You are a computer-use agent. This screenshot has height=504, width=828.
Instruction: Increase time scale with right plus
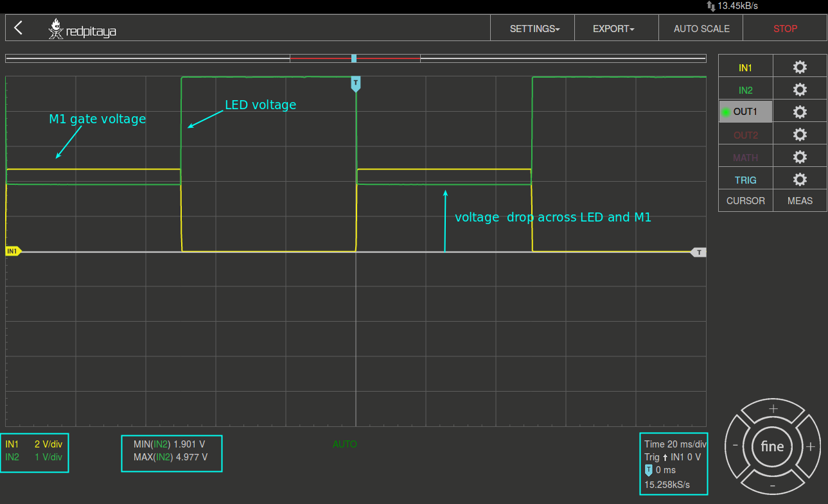811,446
